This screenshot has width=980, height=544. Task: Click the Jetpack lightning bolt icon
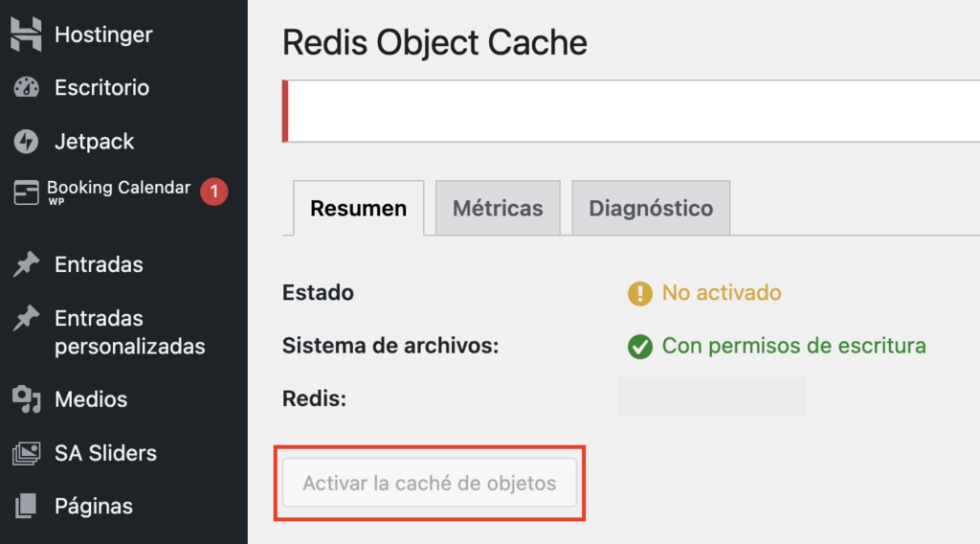pos(26,142)
